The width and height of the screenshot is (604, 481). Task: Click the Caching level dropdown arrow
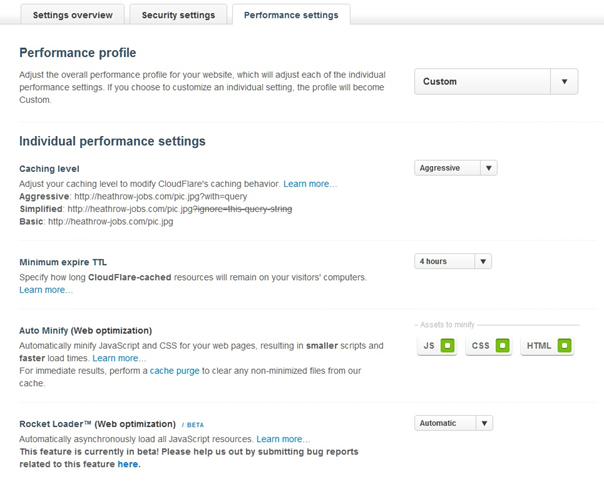coord(489,168)
